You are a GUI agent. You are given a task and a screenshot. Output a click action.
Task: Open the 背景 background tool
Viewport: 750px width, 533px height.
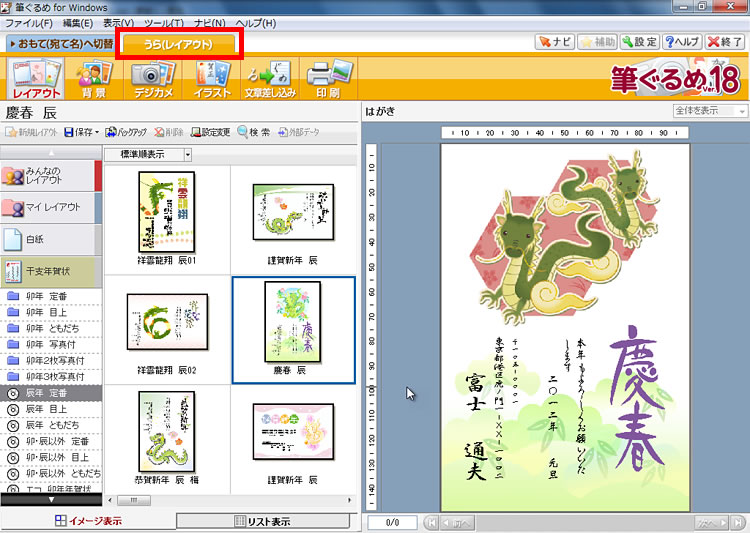tap(94, 78)
